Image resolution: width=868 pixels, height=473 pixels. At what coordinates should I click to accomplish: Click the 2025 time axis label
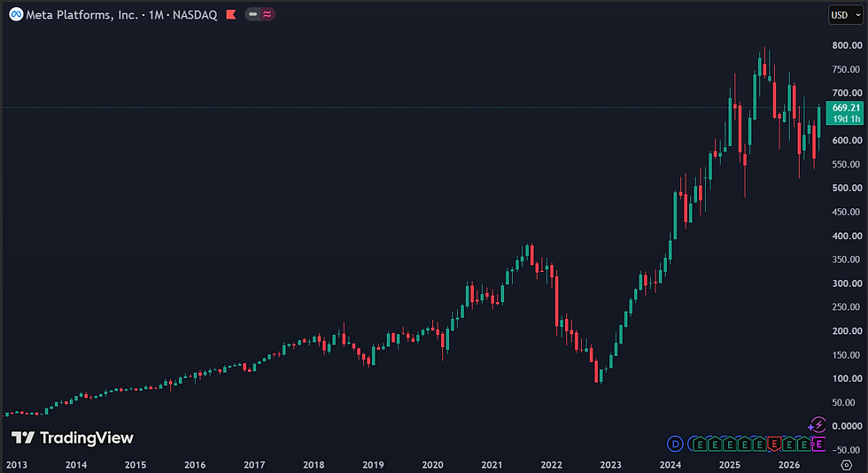730,465
